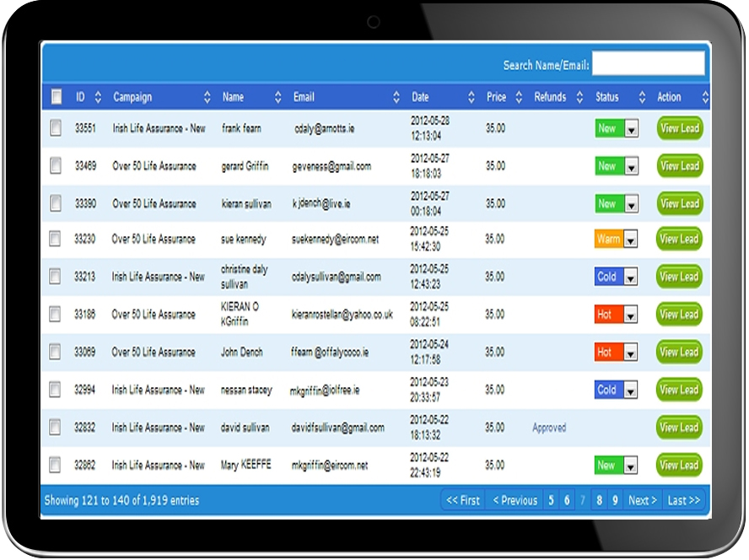View Lead for gerard Griffin
This screenshot has width=749, height=560.
(679, 166)
